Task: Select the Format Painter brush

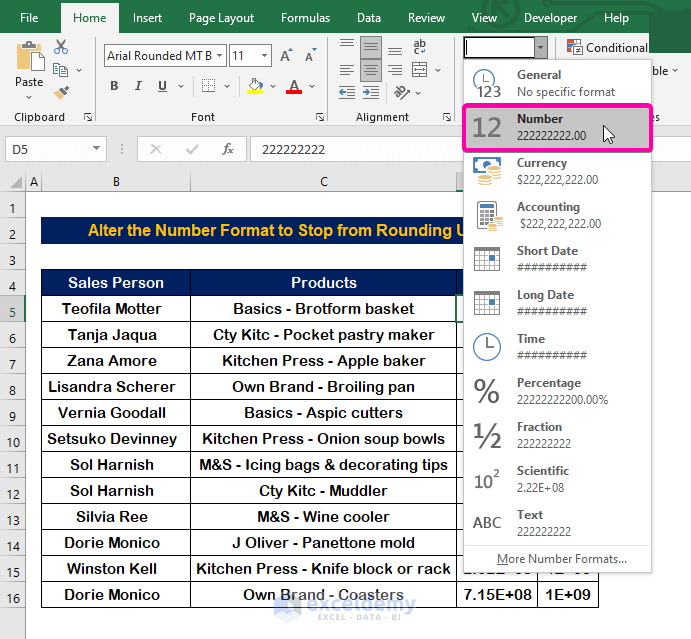Action: click(61, 91)
